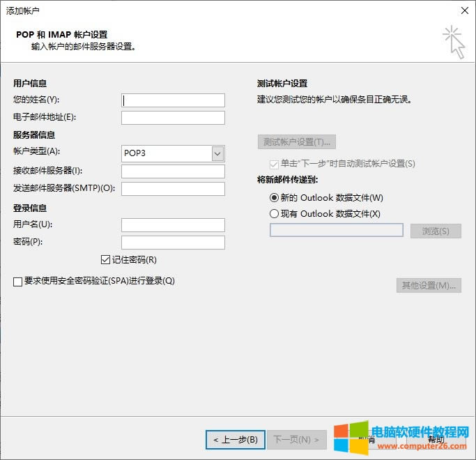This screenshot has width=476, height=460.
Task: Click the 接收邮件服务器 input field
Action: [173, 171]
